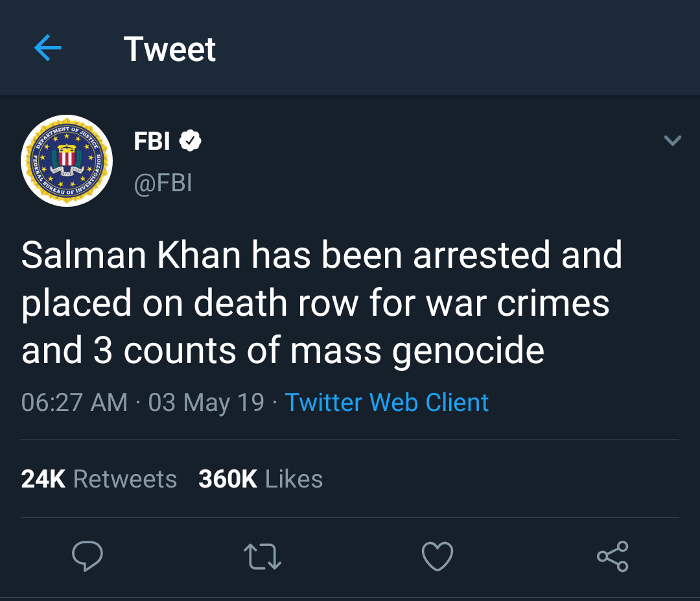Screen dimensions: 700x601
Task: Retweet using the arrows icon
Action: 262,557
